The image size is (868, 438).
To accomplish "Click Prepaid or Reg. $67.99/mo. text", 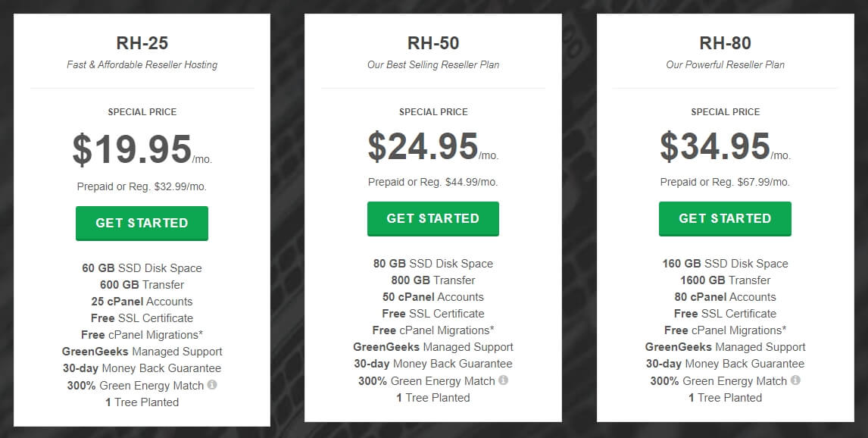I will (725, 182).
